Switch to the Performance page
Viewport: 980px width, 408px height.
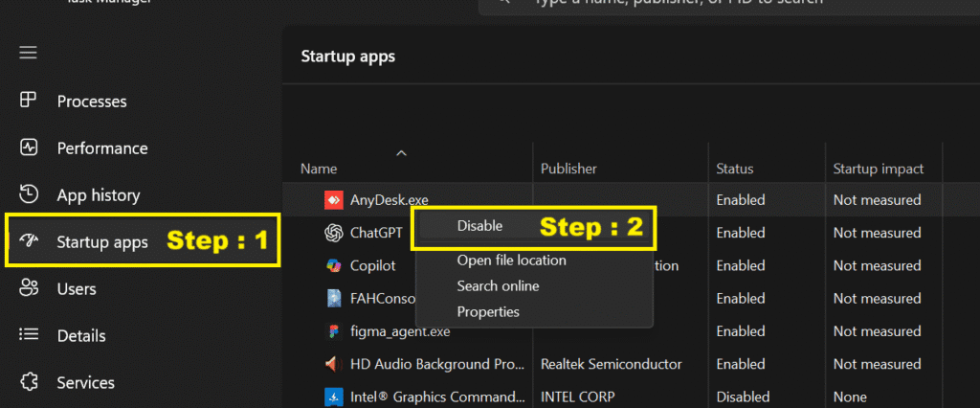[102, 148]
